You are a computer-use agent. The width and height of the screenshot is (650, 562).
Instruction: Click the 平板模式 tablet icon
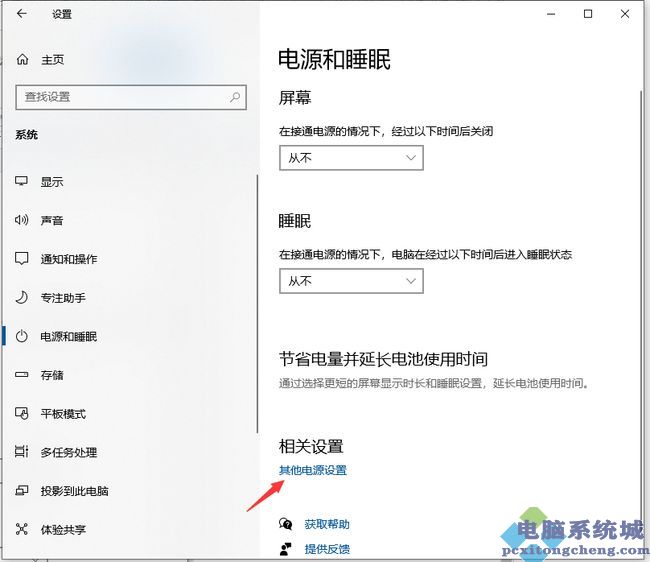pyautogui.click(x=22, y=413)
